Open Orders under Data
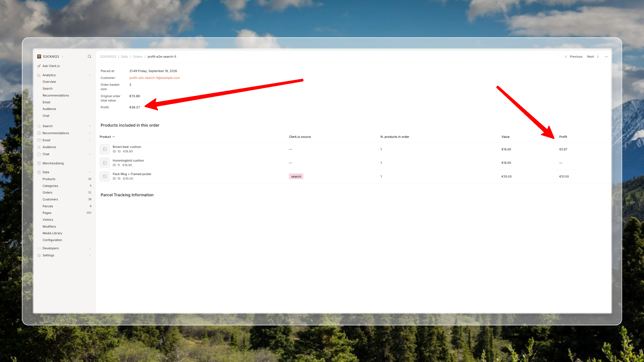 (47, 193)
